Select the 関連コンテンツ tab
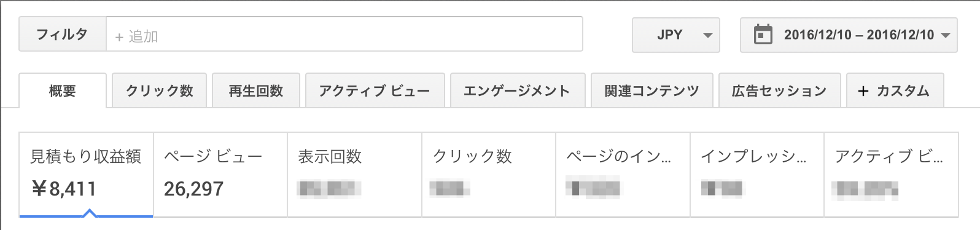980x230 pixels. point(651,90)
